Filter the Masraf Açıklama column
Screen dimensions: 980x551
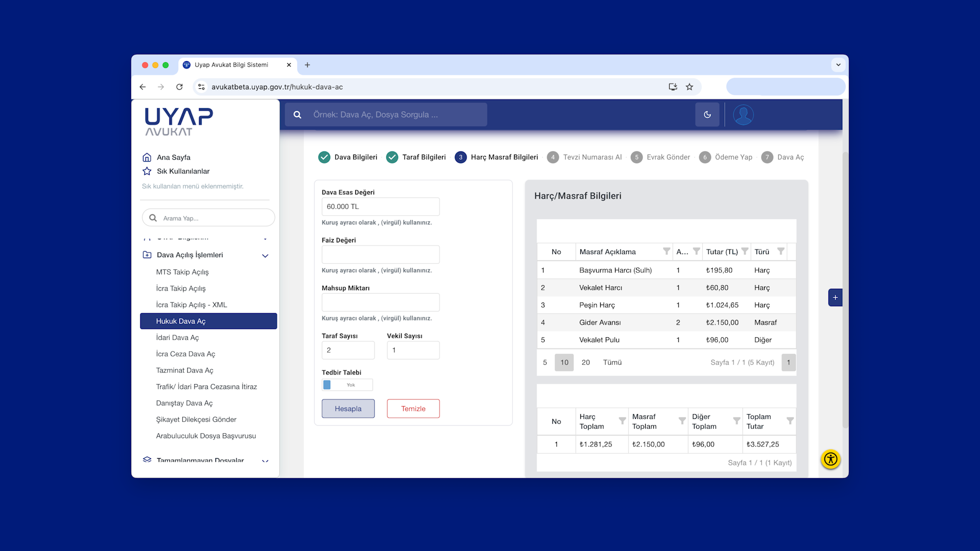click(666, 251)
